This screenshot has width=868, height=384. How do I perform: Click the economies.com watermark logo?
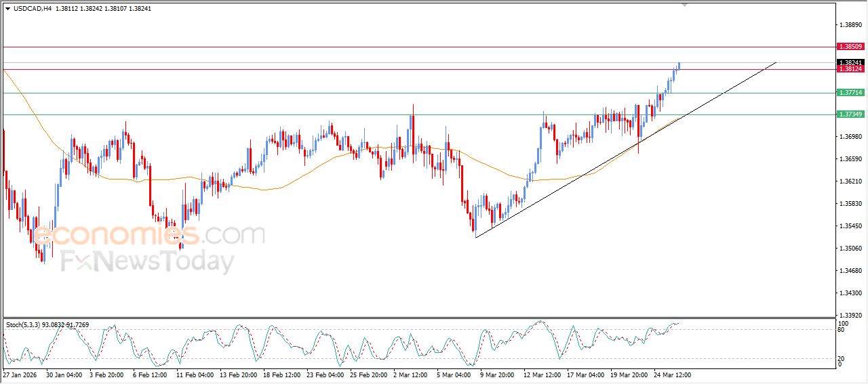[149, 235]
